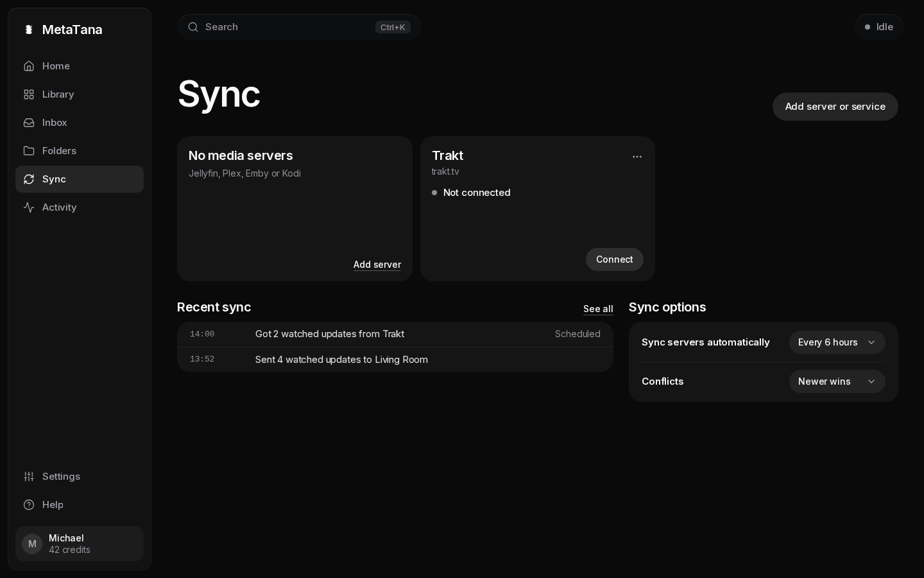Open the Michael 42 credits account card
Viewport: 924px width, 578px height.
80,544
